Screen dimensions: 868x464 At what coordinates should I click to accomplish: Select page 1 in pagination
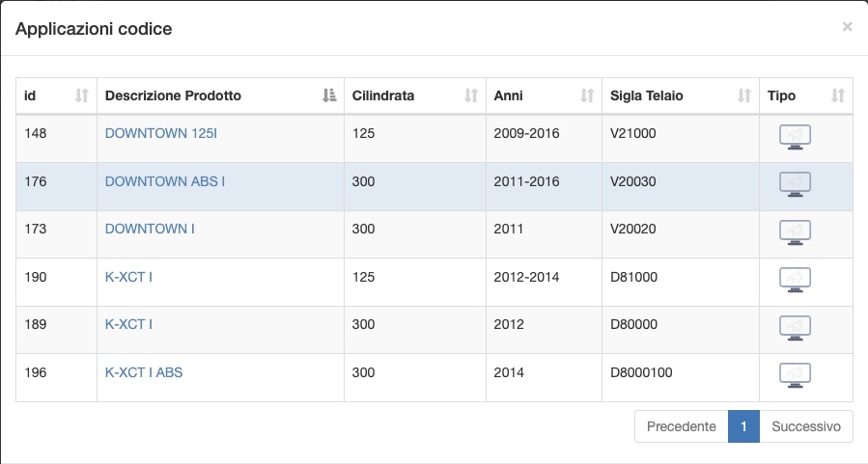coord(743,426)
